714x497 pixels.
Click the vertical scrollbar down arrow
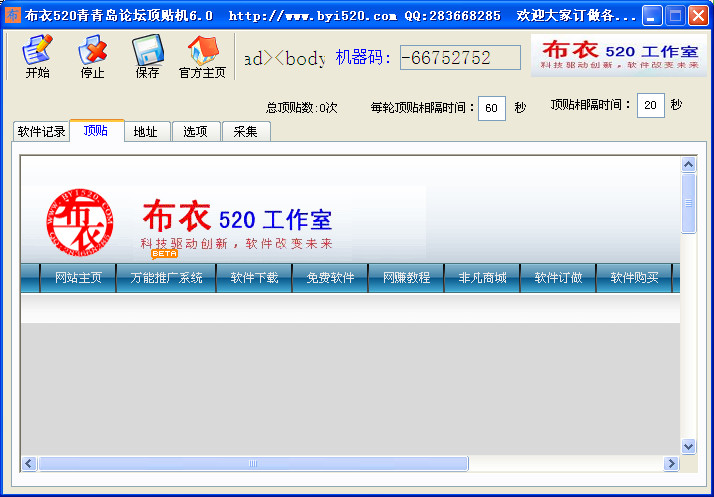(x=688, y=446)
